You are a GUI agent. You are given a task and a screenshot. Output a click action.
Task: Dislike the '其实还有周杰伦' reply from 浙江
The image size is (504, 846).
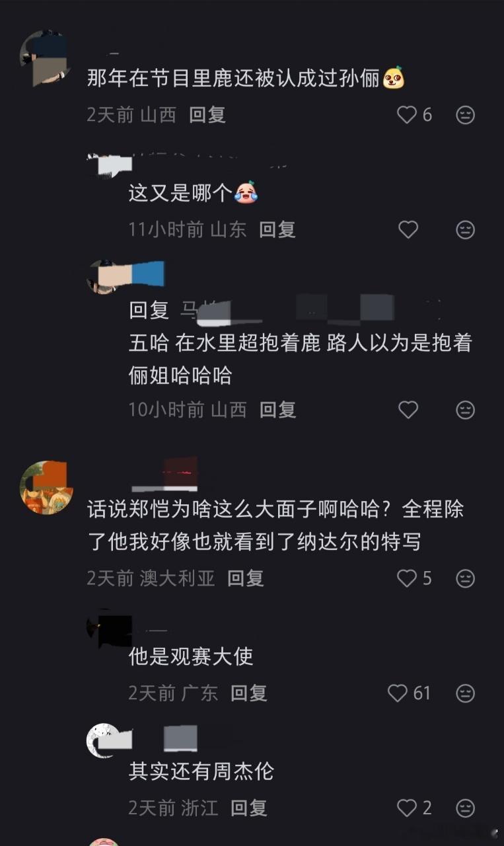coord(466,807)
